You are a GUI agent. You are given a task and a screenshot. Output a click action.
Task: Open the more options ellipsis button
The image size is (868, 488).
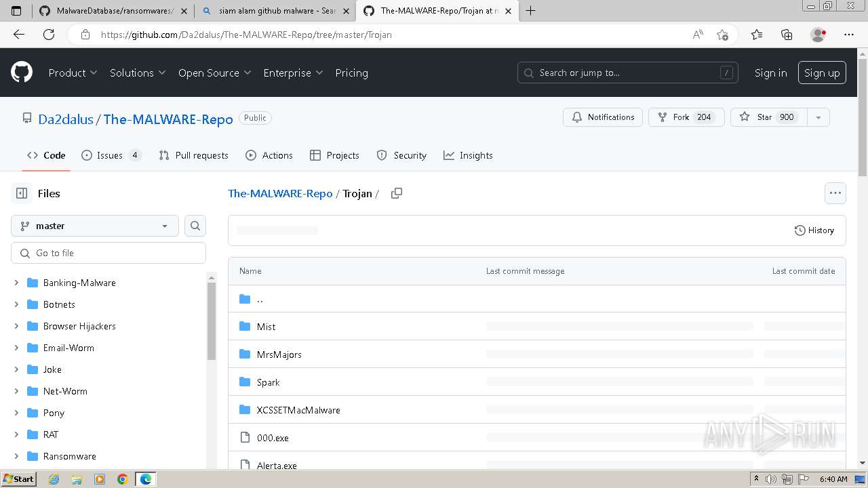(835, 193)
